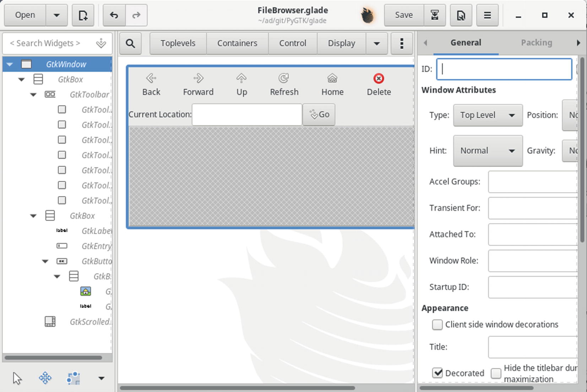The image size is (587, 392).
Task: Click the Save button
Action: (x=404, y=15)
